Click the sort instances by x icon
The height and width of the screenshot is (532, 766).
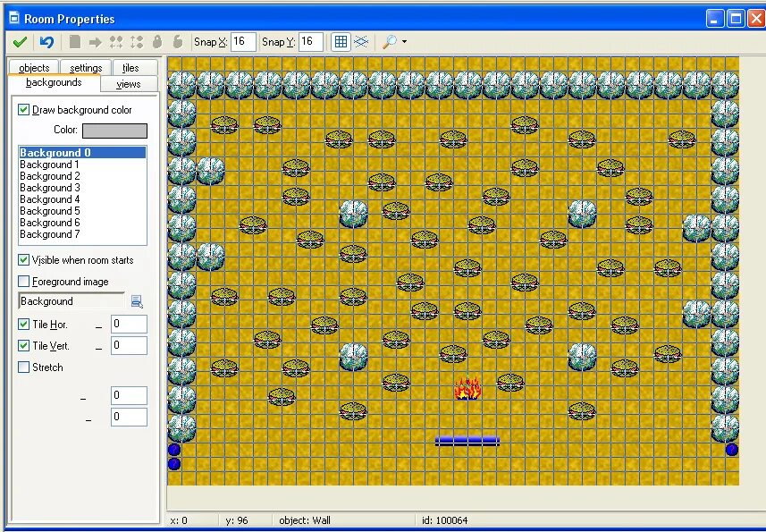[x=116, y=42]
